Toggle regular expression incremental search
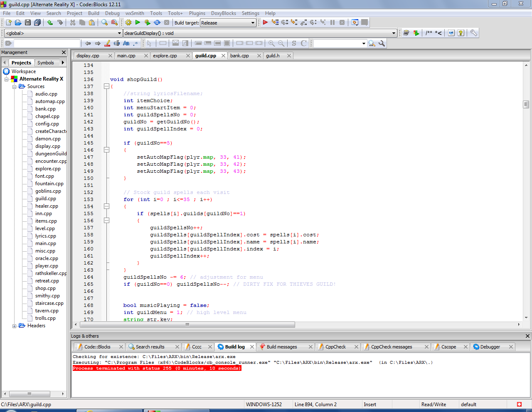Screen dimensions: 532x412 [x=135, y=43]
